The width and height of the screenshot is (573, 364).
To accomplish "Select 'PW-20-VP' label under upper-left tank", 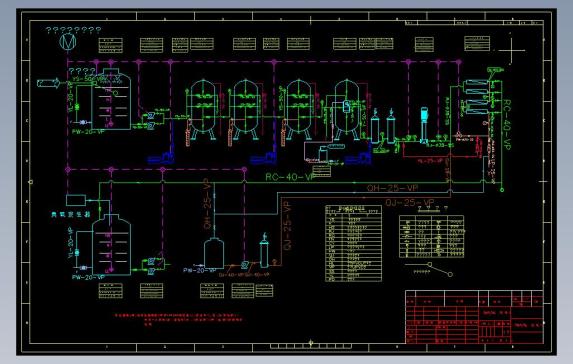I will coord(88,132).
